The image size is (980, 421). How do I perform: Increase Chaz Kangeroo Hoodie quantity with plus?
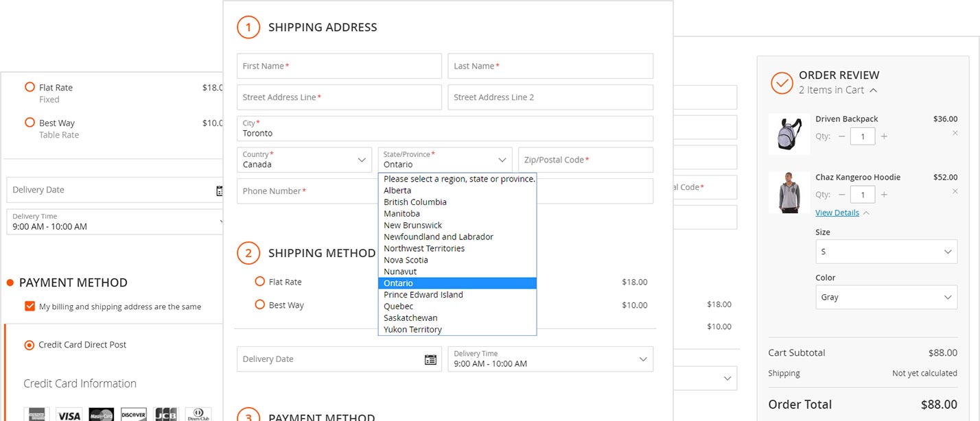(x=884, y=195)
